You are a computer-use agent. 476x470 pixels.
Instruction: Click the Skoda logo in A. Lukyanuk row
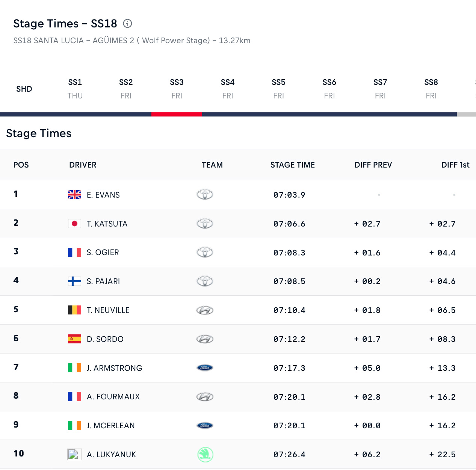click(205, 455)
